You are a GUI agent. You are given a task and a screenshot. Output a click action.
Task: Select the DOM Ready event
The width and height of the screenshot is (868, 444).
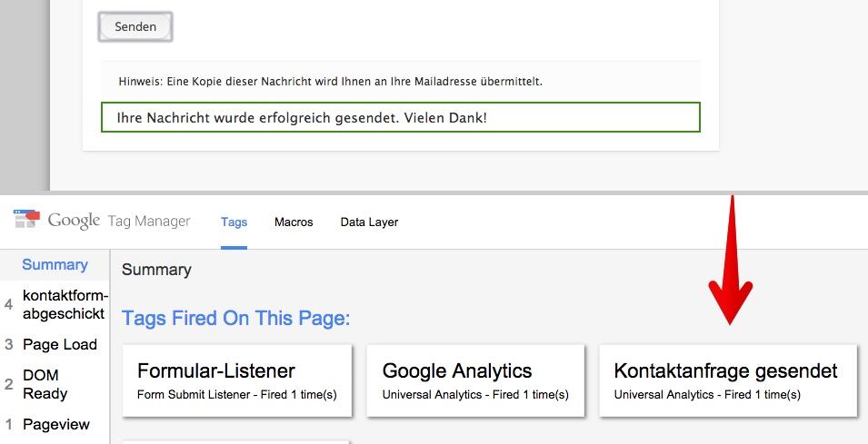click(55, 384)
